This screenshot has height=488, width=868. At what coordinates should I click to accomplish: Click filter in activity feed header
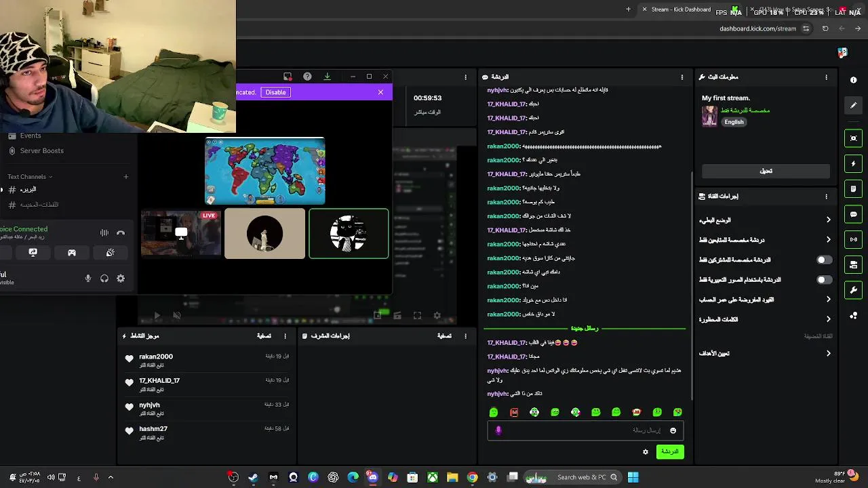[264, 336]
